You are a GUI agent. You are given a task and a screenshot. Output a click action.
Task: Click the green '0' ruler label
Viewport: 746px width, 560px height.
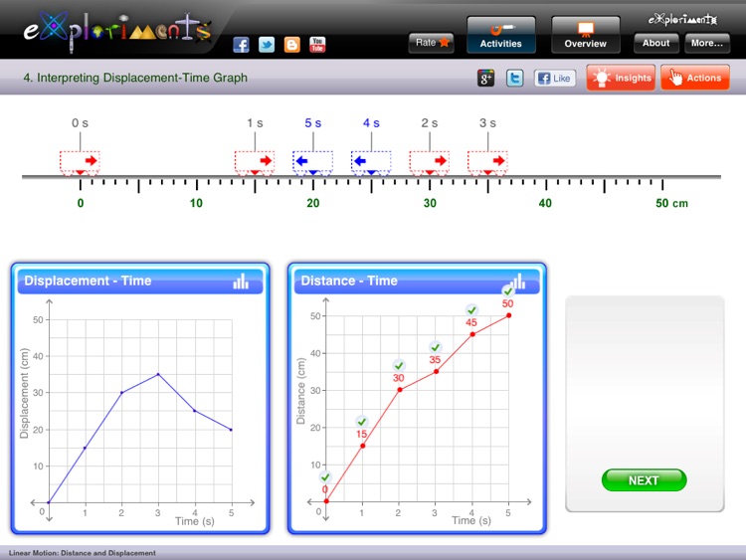(81, 203)
